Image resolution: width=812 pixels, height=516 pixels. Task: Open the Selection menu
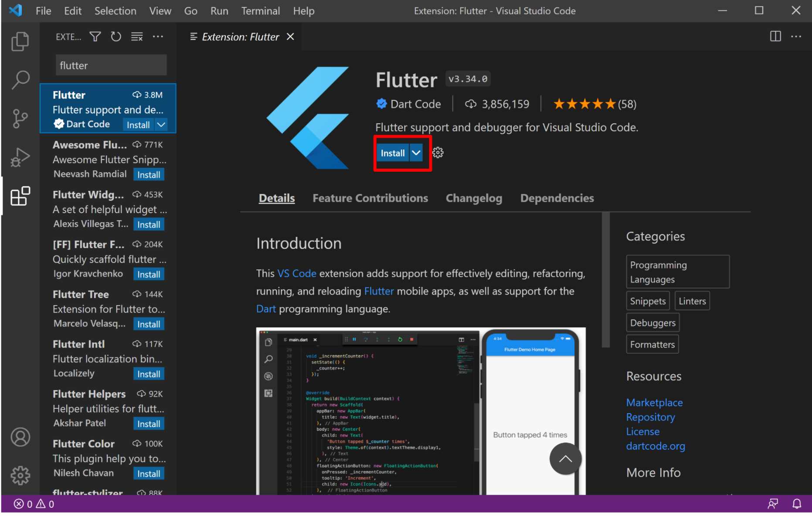pyautogui.click(x=116, y=10)
